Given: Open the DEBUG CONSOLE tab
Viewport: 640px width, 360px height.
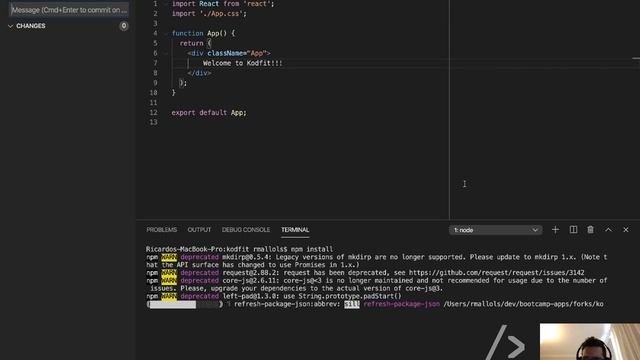Looking at the screenshot, I should coord(246,230).
